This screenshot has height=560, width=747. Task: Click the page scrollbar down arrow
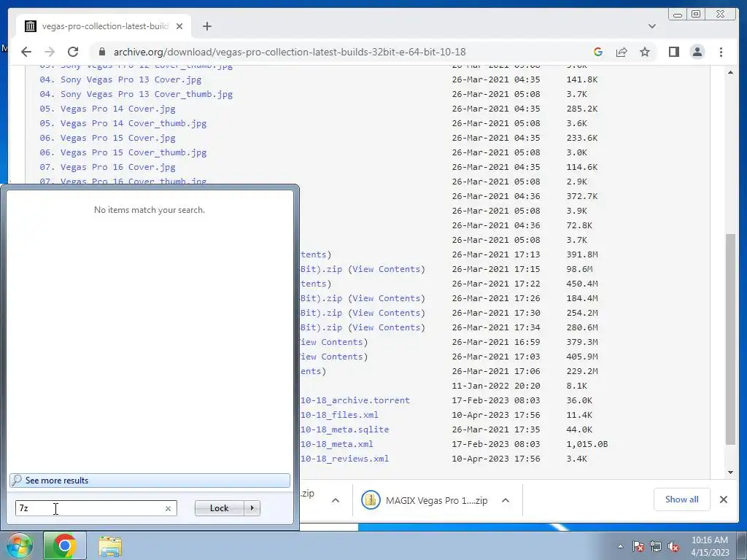pos(730,472)
